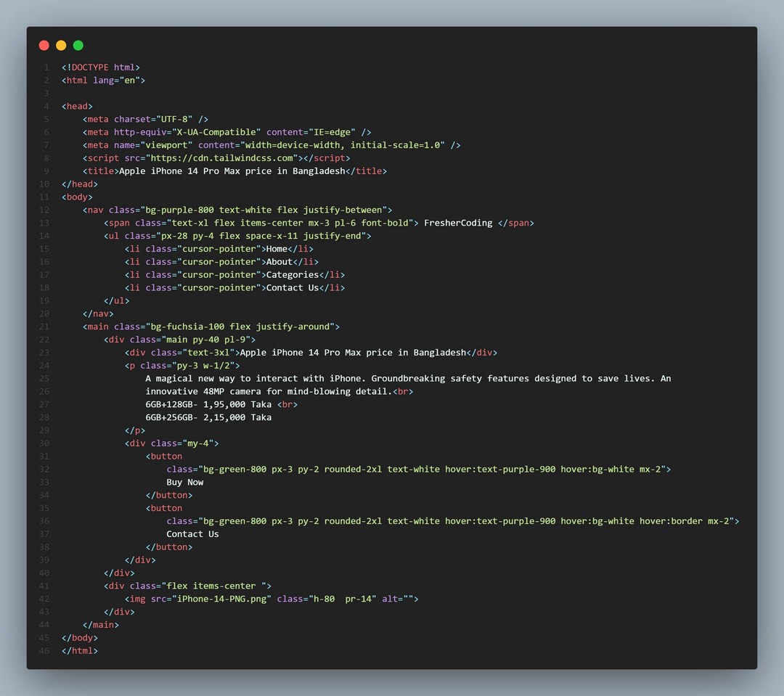Select the <!DOCTYPE html> declaration text

pyautogui.click(x=100, y=67)
